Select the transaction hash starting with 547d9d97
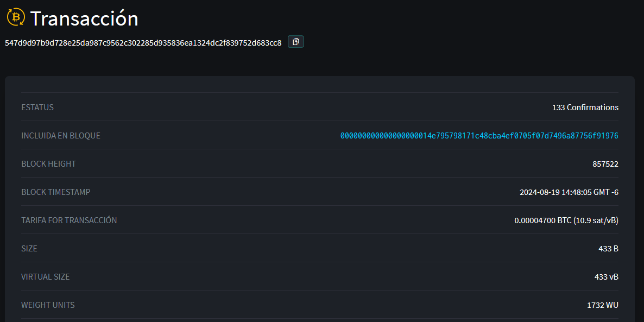The image size is (644, 322). pos(143,43)
